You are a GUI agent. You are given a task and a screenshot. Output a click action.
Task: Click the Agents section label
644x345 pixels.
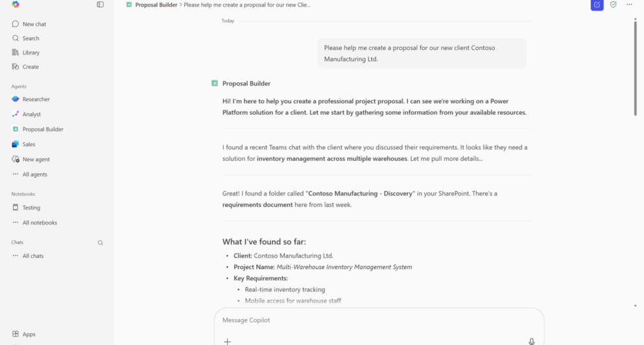click(x=19, y=86)
